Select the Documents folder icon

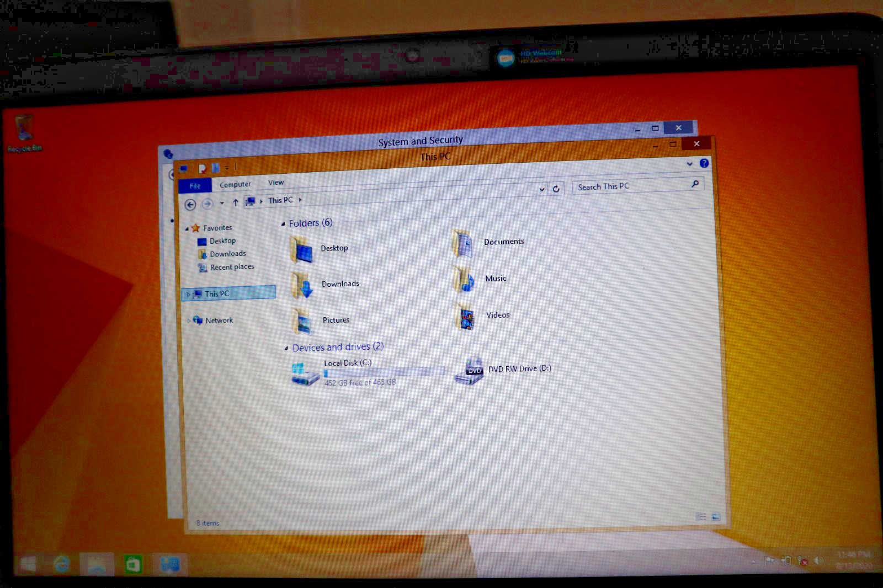462,243
